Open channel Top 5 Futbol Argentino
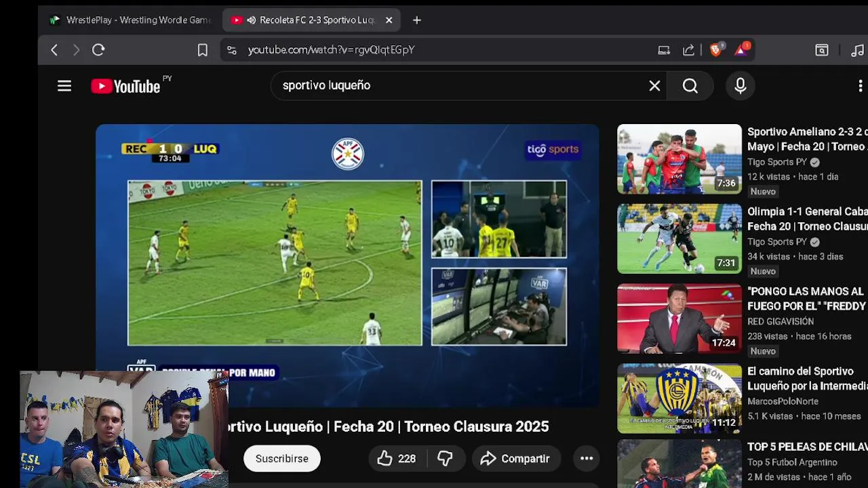 pyautogui.click(x=792, y=462)
